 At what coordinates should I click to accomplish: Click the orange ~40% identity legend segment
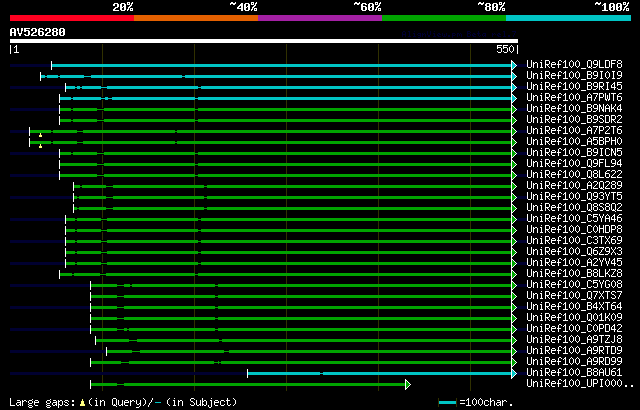pos(196,18)
